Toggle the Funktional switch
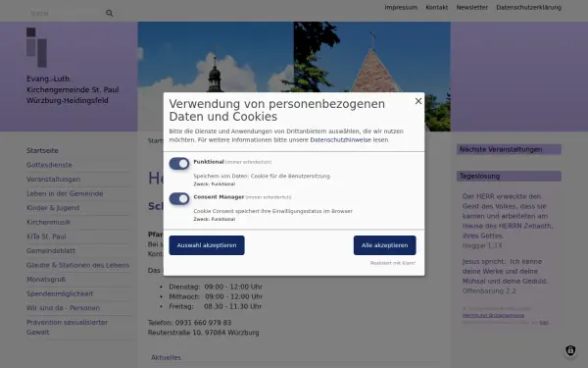The width and height of the screenshot is (588, 368). click(x=179, y=163)
